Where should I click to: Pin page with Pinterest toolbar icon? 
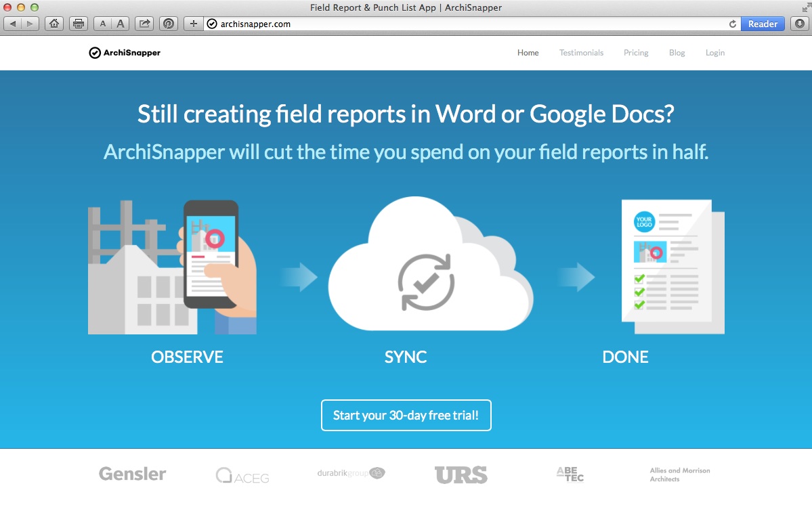(169, 24)
